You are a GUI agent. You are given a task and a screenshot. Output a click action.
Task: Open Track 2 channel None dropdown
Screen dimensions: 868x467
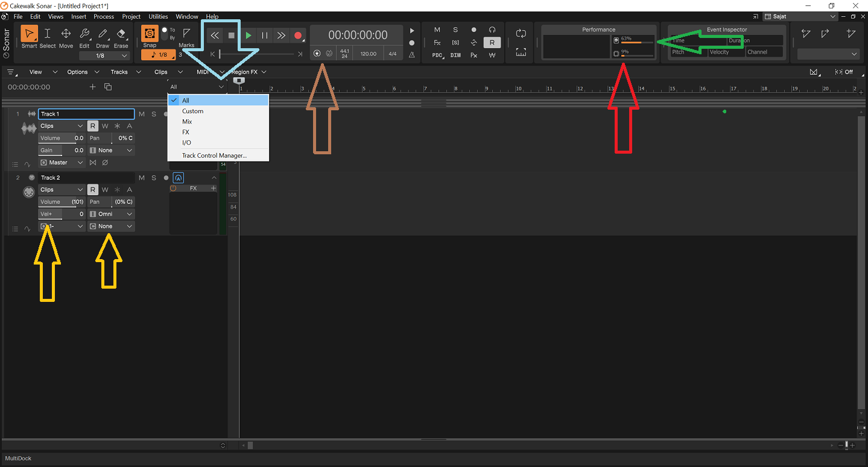pyautogui.click(x=111, y=227)
